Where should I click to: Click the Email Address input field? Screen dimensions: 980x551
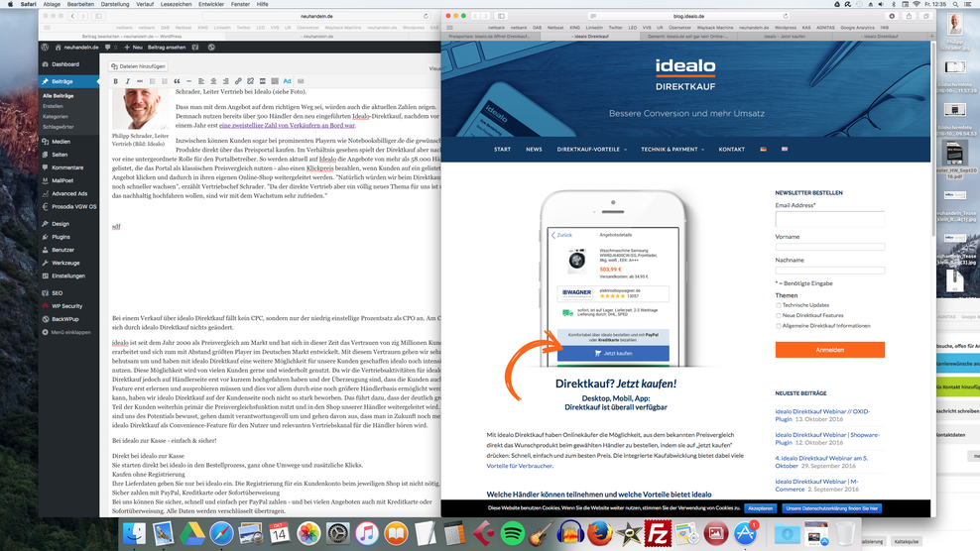tap(830, 219)
